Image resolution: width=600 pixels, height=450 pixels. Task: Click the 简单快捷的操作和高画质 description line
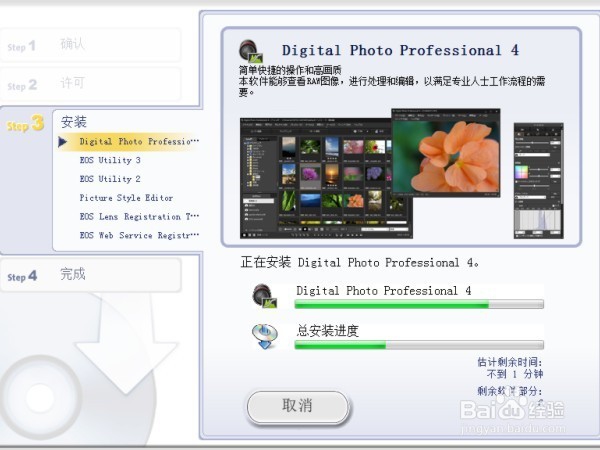[x=290, y=70]
